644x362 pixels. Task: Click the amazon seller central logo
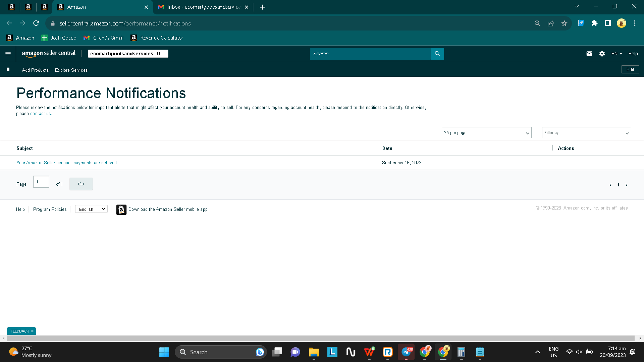point(49,54)
